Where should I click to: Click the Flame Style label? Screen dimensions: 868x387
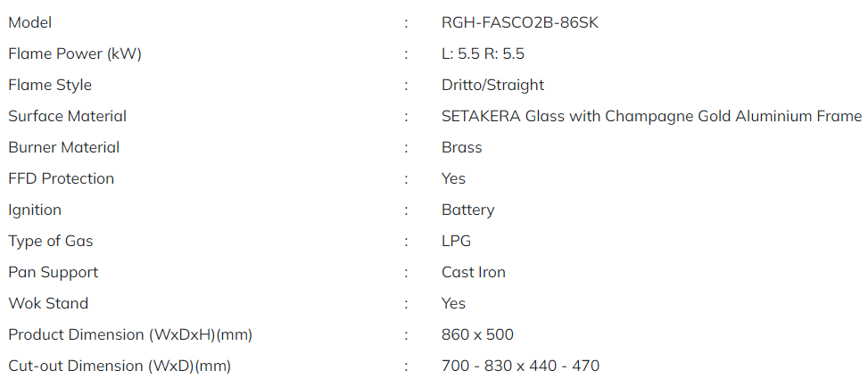coord(50,86)
